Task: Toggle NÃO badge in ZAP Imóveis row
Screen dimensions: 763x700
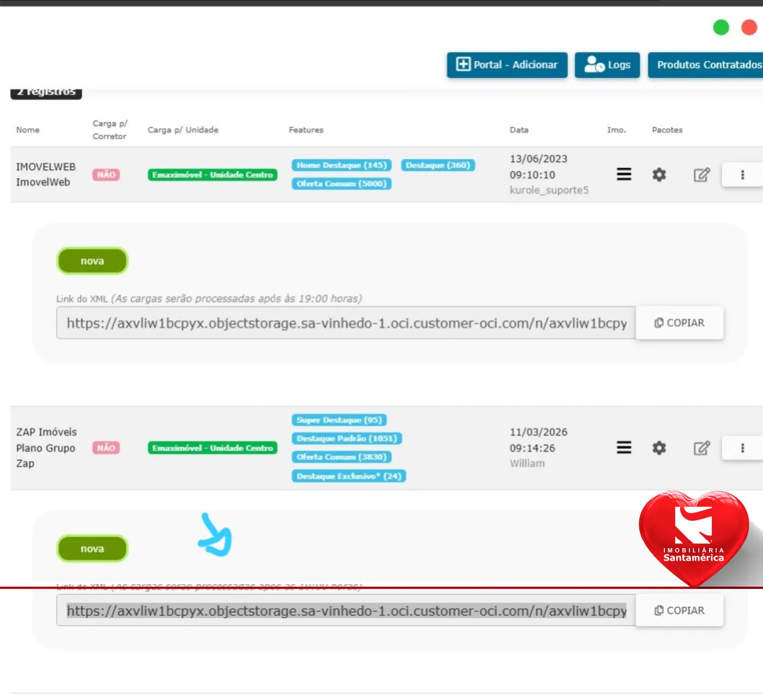Action: point(106,448)
